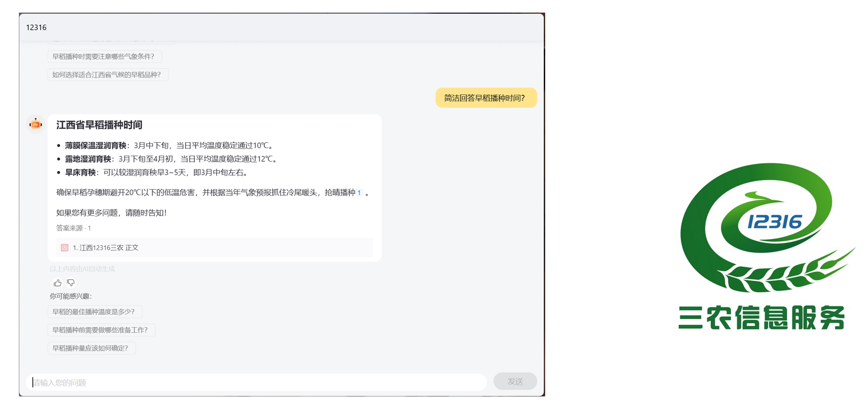868x408 pixels.
Task: Click the red source icon beside 江西12316三农
Action: (x=64, y=248)
